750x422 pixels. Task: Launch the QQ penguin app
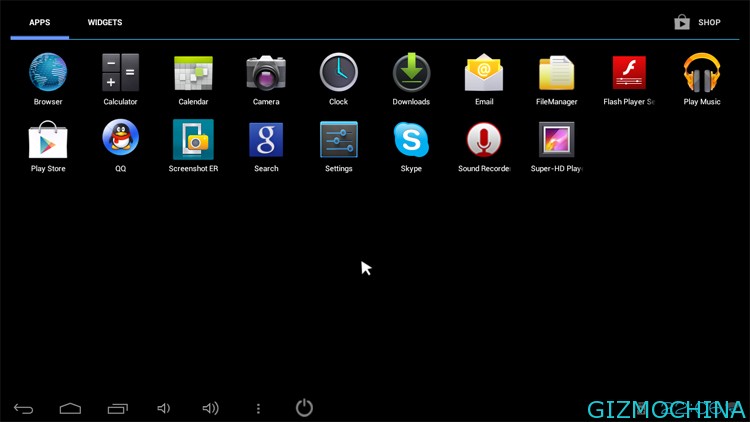coord(120,141)
